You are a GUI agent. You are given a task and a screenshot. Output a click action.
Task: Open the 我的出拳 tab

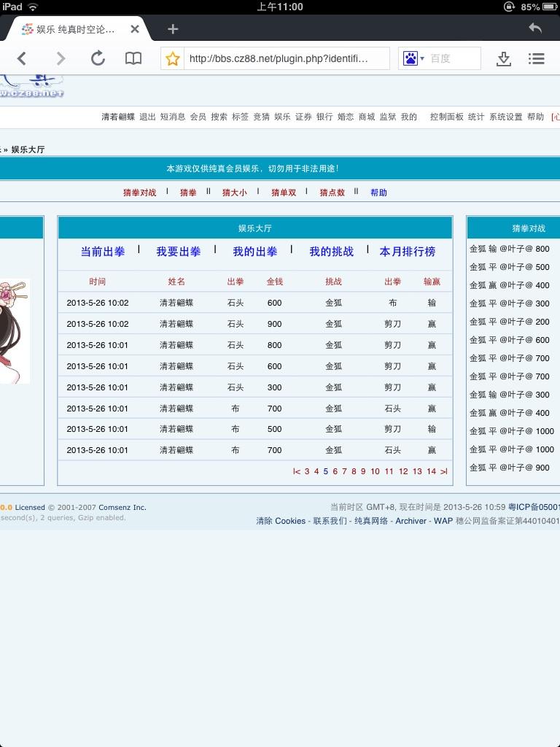[x=255, y=252]
